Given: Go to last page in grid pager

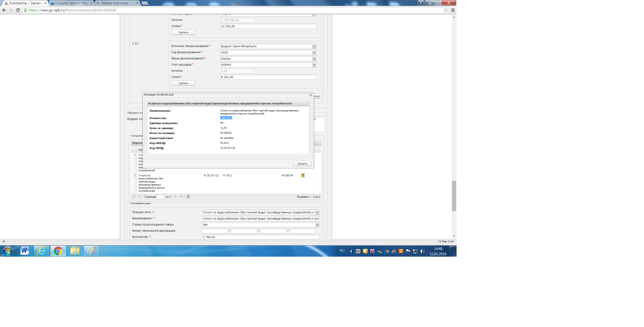Looking at the screenshot, I should point(181,197).
